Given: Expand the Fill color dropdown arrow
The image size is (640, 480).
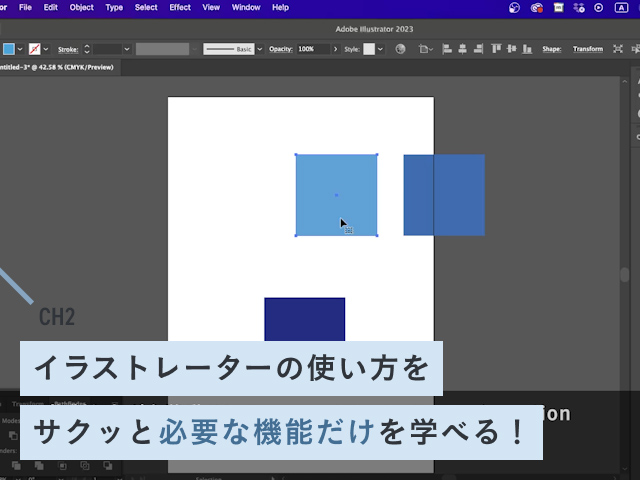Looking at the screenshot, I should (x=20, y=49).
